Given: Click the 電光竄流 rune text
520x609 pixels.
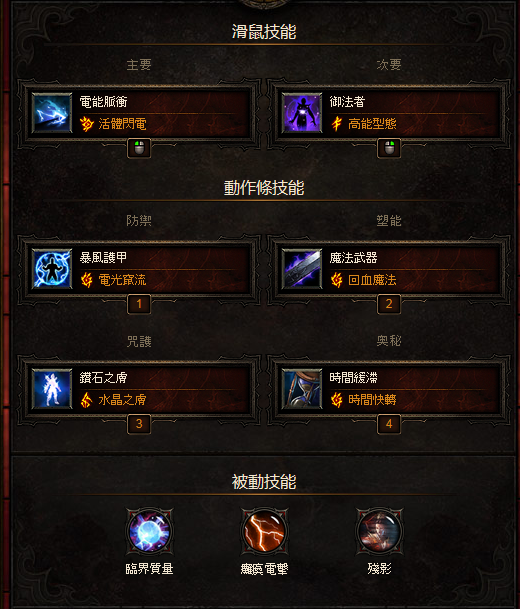Looking at the screenshot, I should point(122,280).
